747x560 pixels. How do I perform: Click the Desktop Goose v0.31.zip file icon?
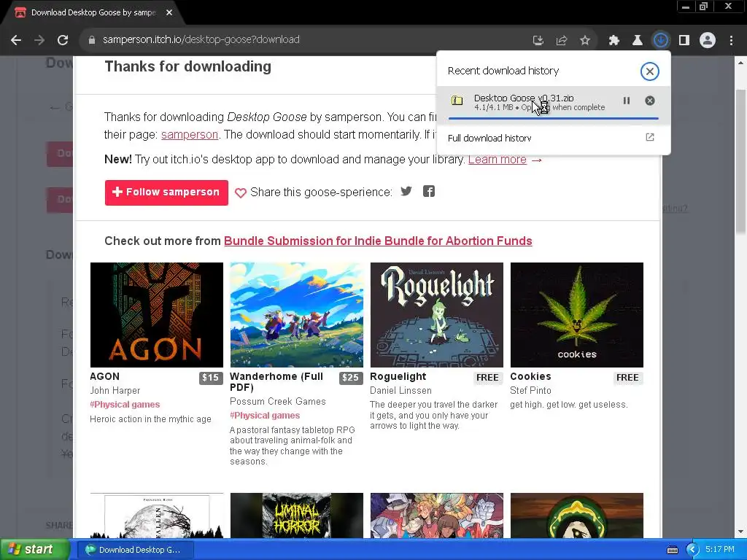[x=457, y=101]
